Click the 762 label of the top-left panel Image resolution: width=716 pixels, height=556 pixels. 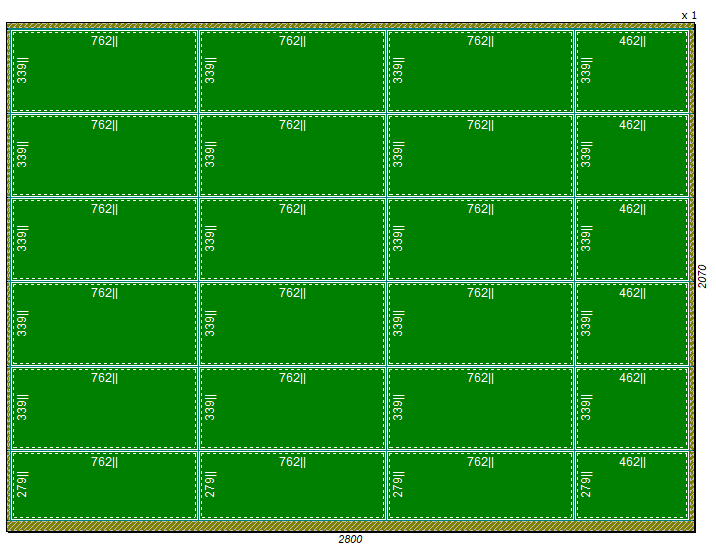click(x=104, y=41)
